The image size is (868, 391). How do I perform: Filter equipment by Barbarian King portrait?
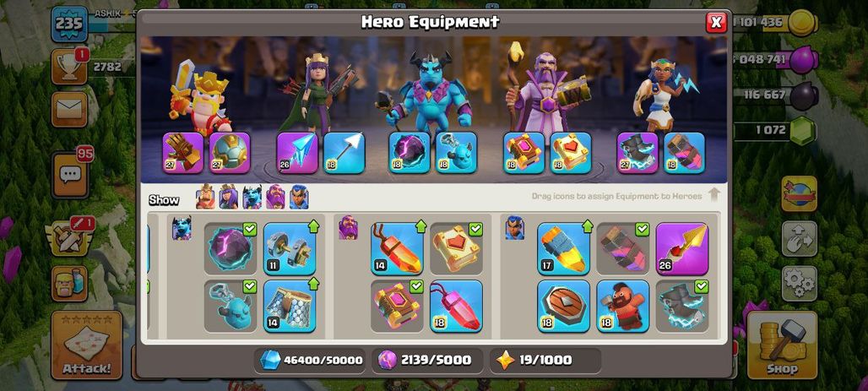(205, 197)
